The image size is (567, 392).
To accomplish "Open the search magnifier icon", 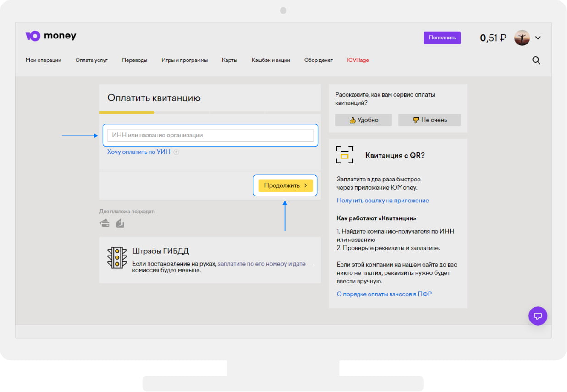I will pyautogui.click(x=536, y=60).
